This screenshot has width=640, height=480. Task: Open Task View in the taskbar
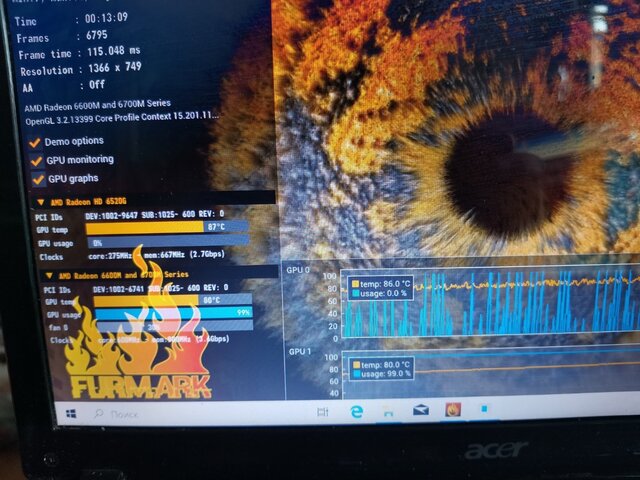pyautogui.click(x=323, y=411)
